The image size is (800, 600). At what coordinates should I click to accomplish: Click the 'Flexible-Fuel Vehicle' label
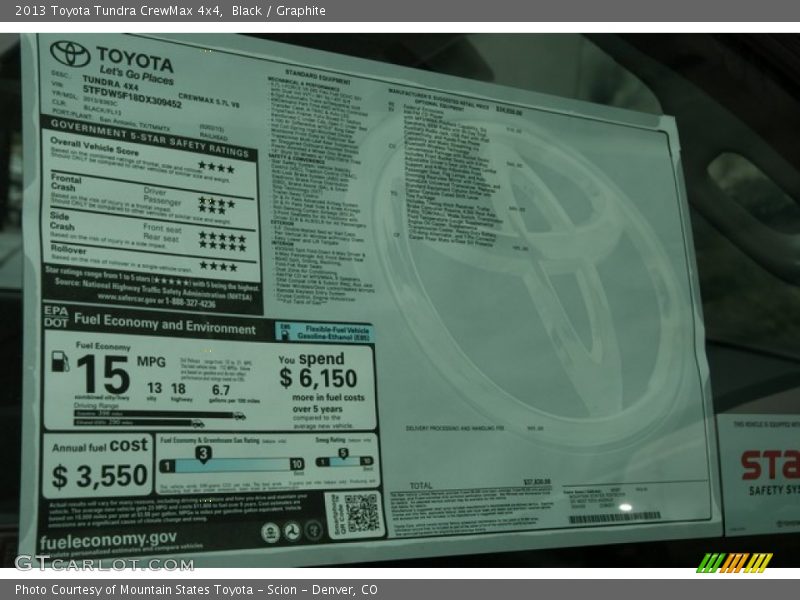click(x=336, y=330)
